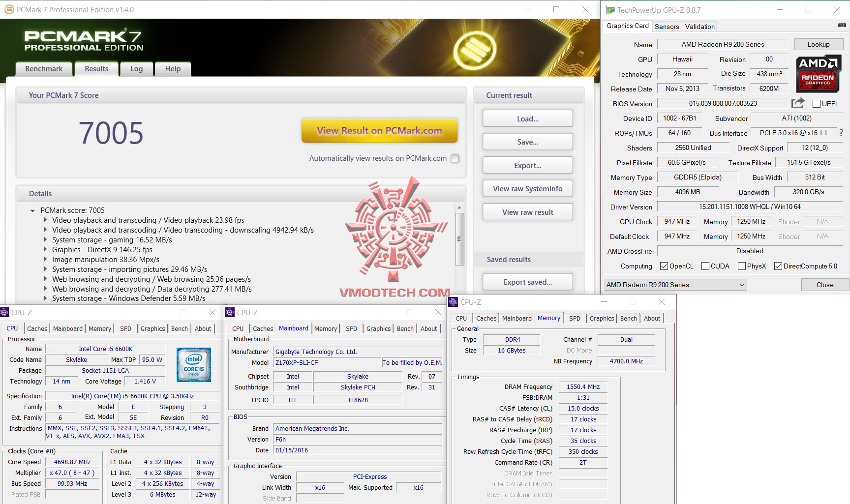Open the PCMark Help tab
This screenshot has width=850, height=504.
pyautogui.click(x=173, y=69)
